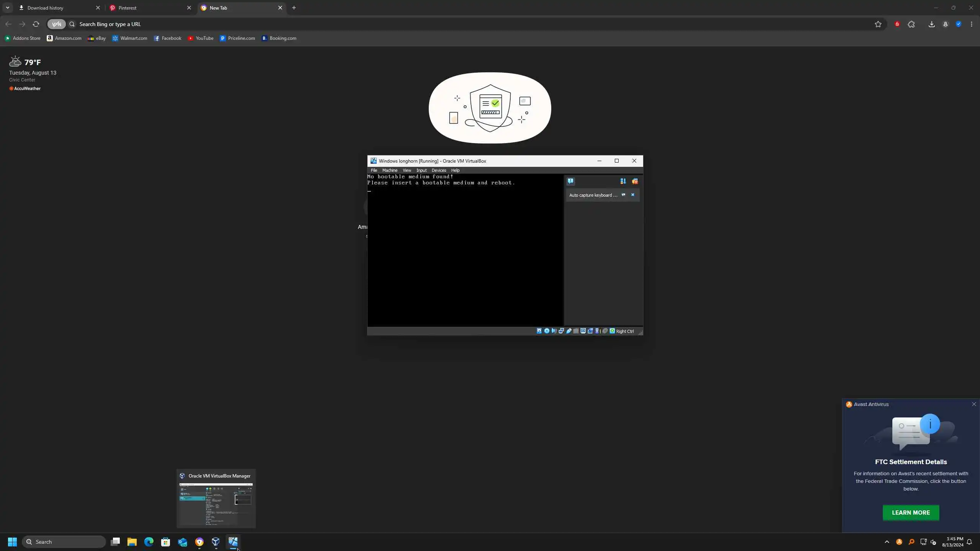Open the browser main menu (three dots)
This screenshot has height=551, width=980.
pyautogui.click(x=971, y=24)
